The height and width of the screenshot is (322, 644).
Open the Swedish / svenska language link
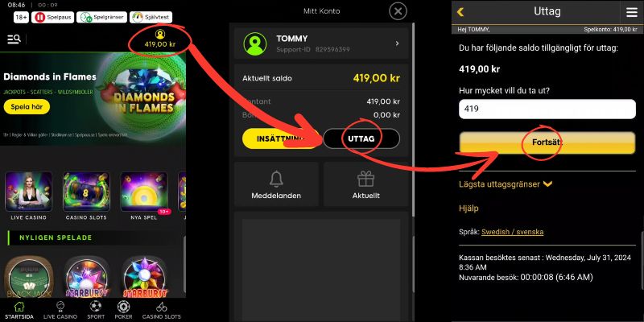[x=512, y=232]
